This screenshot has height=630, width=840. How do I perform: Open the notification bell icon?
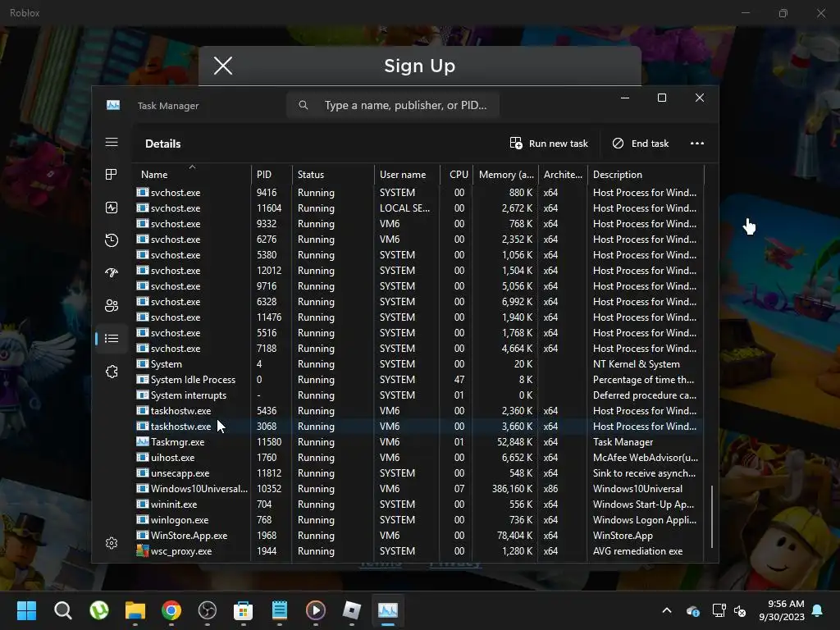tap(818, 610)
